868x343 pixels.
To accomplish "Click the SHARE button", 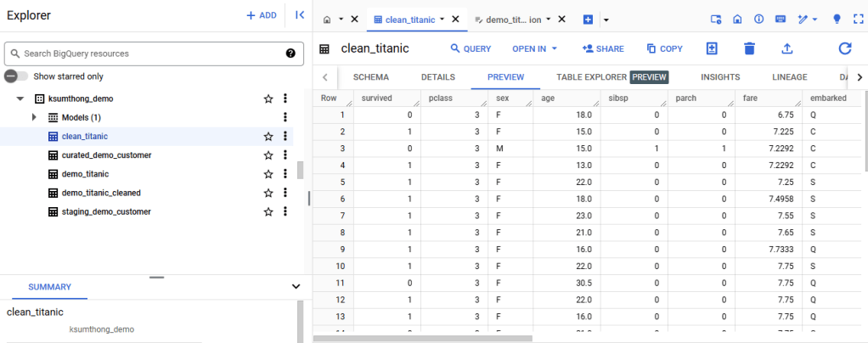I will pyautogui.click(x=603, y=49).
